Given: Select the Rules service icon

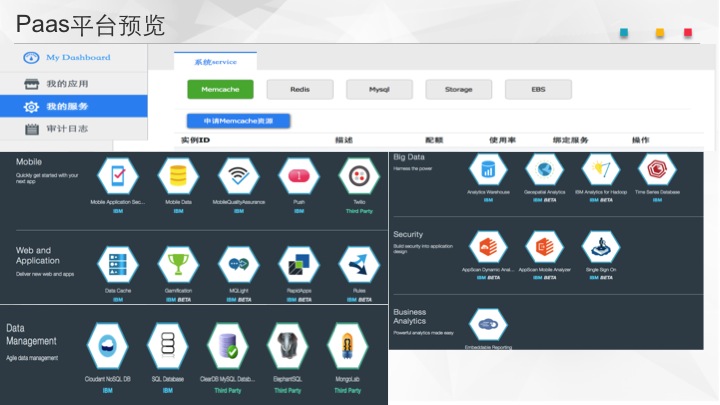Looking at the screenshot, I should click(x=359, y=264).
